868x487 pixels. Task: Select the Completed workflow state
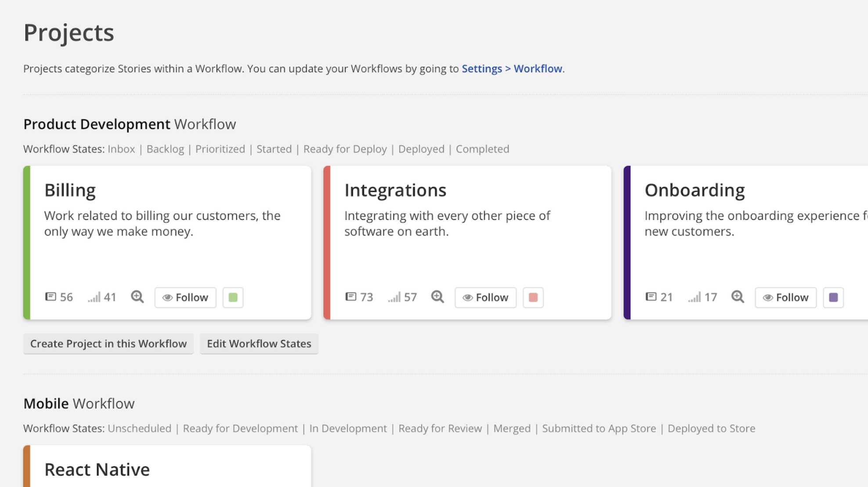(x=482, y=149)
